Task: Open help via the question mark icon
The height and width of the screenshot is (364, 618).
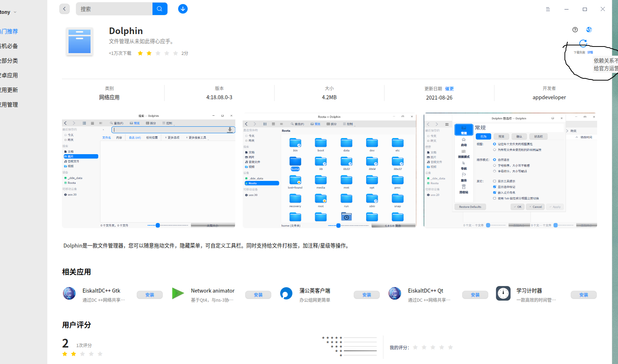Action: point(575,30)
